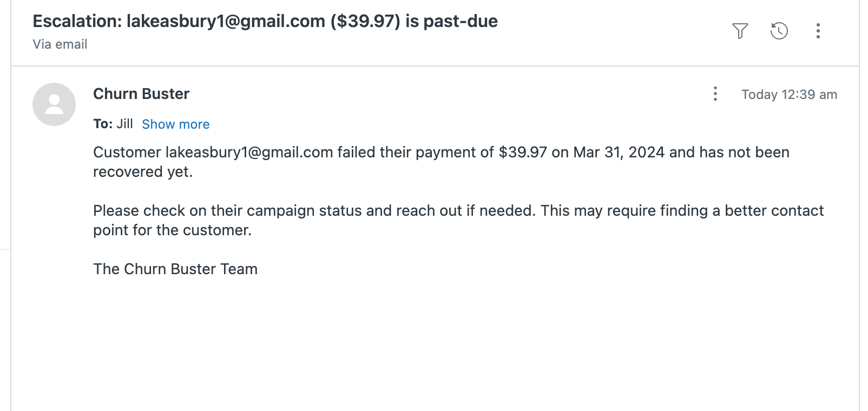Screen dimensions: 868x411
Task: Click the Today 12:39 am timestamp
Action: [x=788, y=95]
